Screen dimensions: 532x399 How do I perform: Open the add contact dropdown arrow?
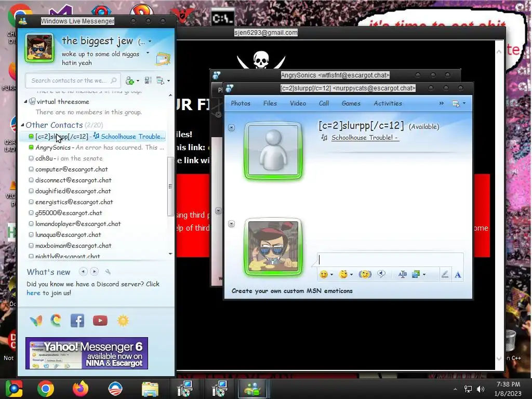[x=138, y=81]
